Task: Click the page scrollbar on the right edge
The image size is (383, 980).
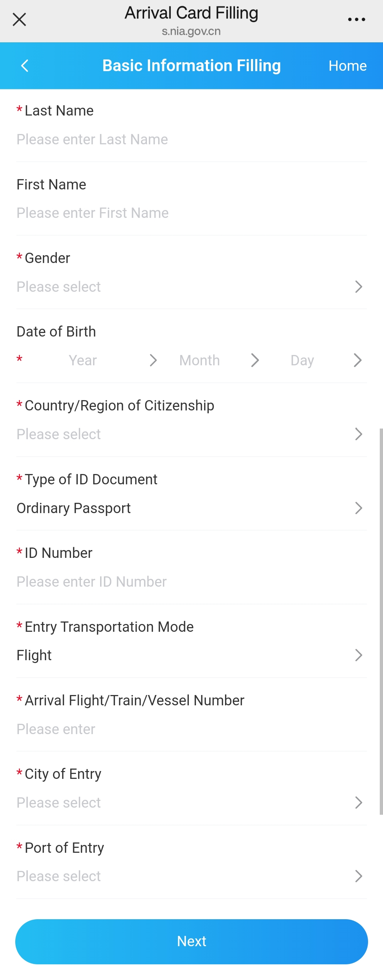Action: point(381,621)
